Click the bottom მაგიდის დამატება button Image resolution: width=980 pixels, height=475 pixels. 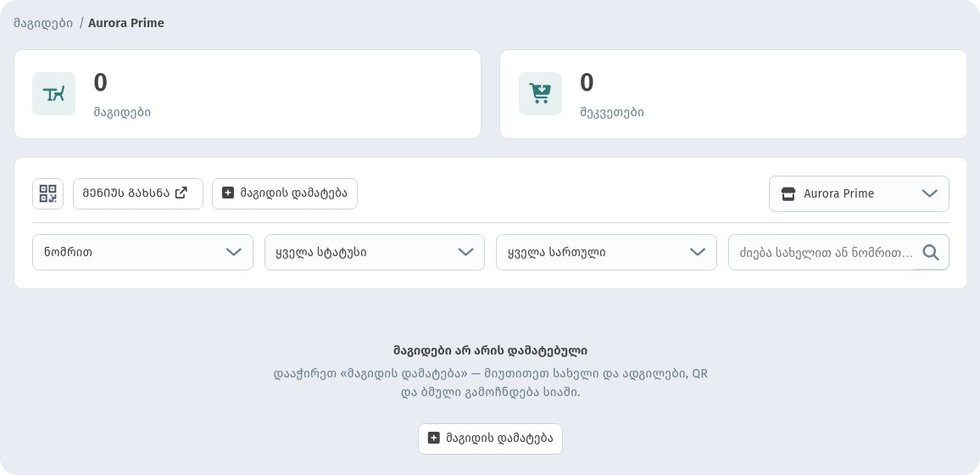point(490,439)
